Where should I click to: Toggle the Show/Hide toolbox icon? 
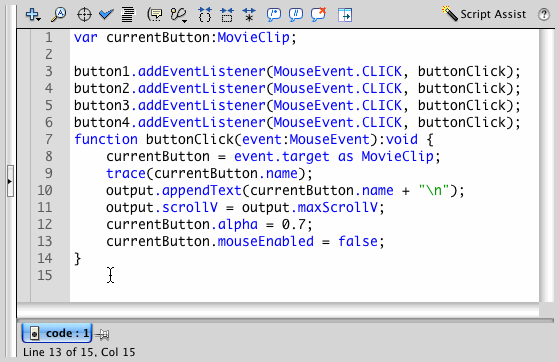tap(345, 15)
